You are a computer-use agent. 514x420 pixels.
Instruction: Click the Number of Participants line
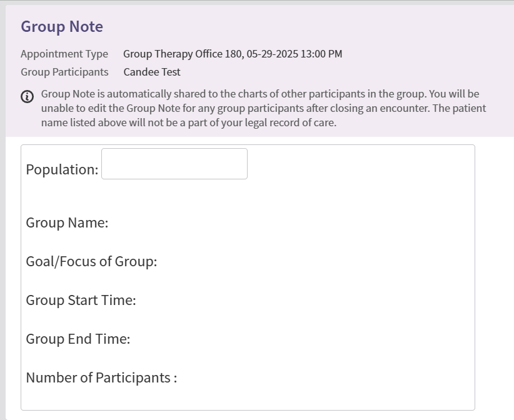(x=101, y=377)
